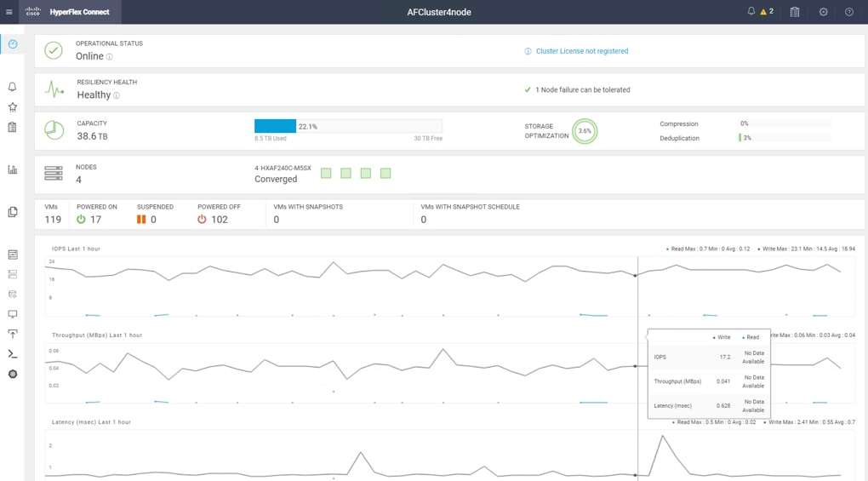Click the Latency Write Max legend entry
Screen dimensions: 868x481
(809, 422)
